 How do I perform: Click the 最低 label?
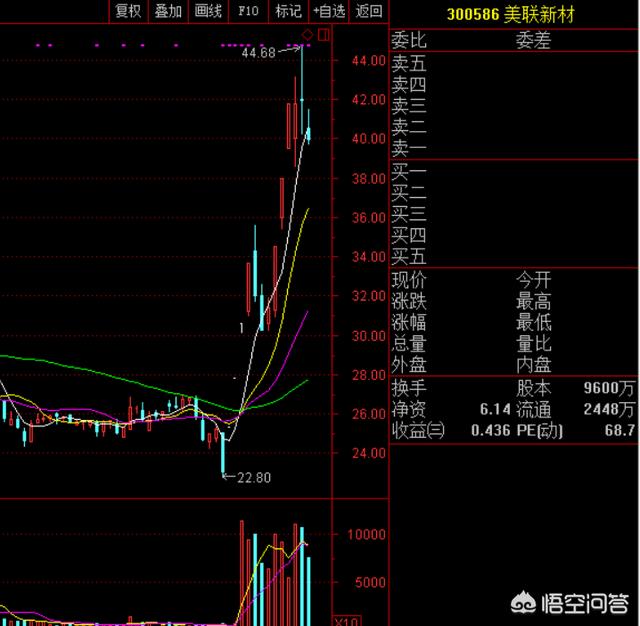point(533,322)
